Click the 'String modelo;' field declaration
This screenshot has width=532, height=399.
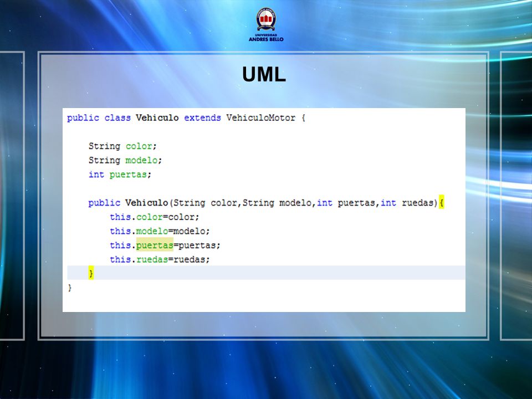pyautogui.click(x=125, y=160)
